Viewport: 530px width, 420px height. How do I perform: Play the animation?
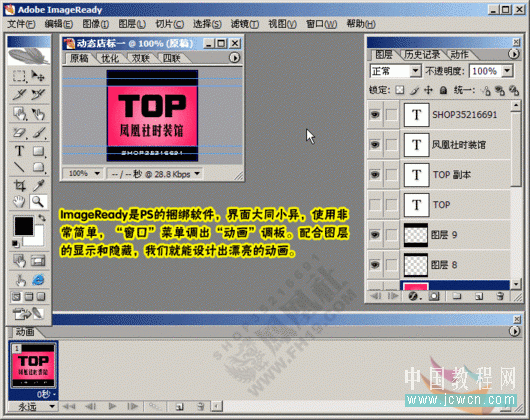coord(113,406)
